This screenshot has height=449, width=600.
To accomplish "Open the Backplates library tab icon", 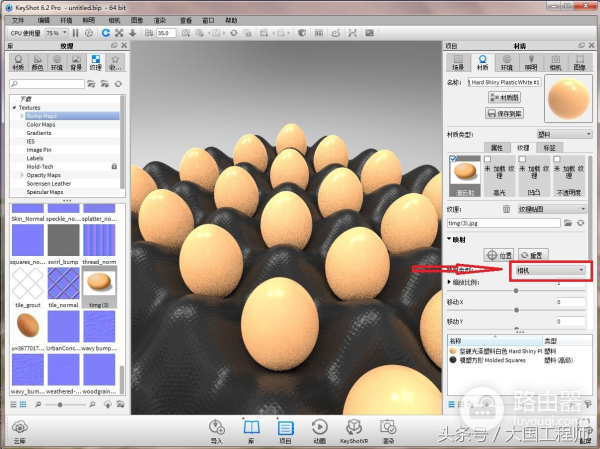I will pyautogui.click(x=76, y=62).
